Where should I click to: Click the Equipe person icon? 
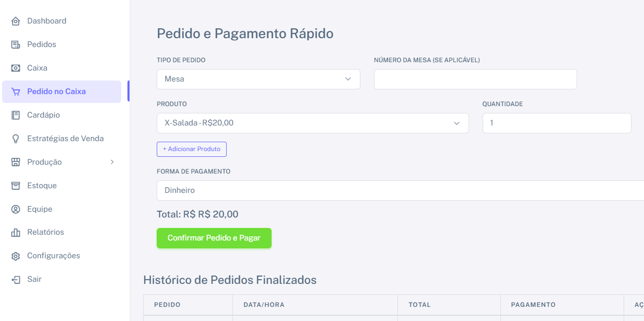[16, 209]
